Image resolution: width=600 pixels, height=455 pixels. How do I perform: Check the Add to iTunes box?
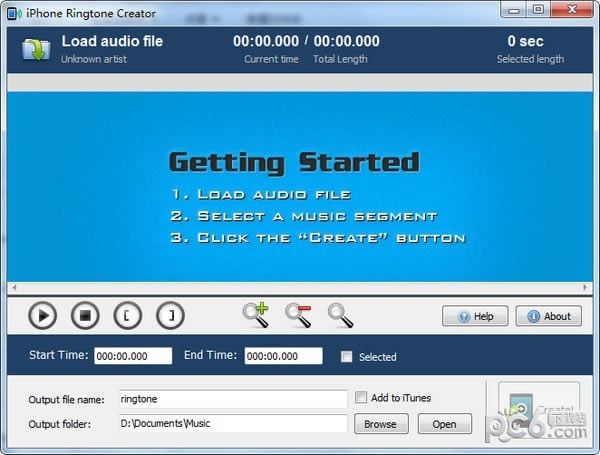(x=361, y=398)
